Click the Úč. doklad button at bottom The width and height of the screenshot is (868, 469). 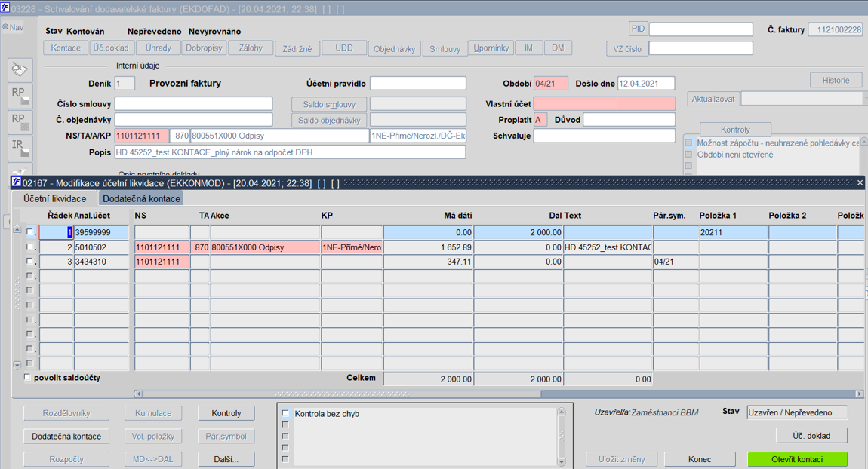pos(811,436)
